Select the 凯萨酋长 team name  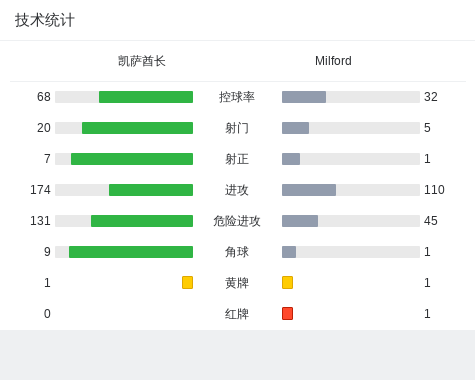click(x=142, y=61)
